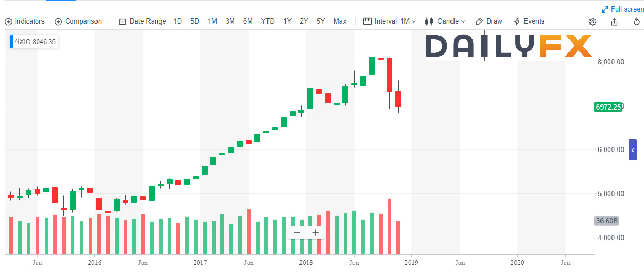Expand the Interval 1M dropdown
The width and height of the screenshot is (644, 280).
click(x=389, y=21)
